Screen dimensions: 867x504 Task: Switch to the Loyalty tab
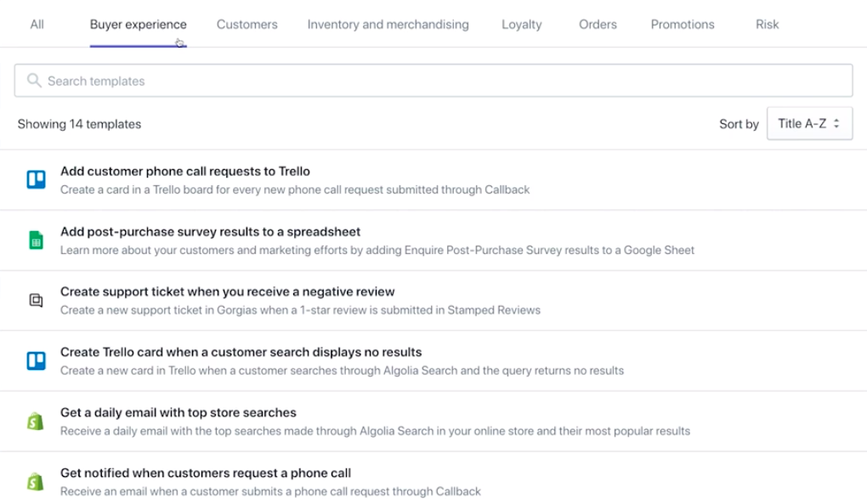[521, 24]
